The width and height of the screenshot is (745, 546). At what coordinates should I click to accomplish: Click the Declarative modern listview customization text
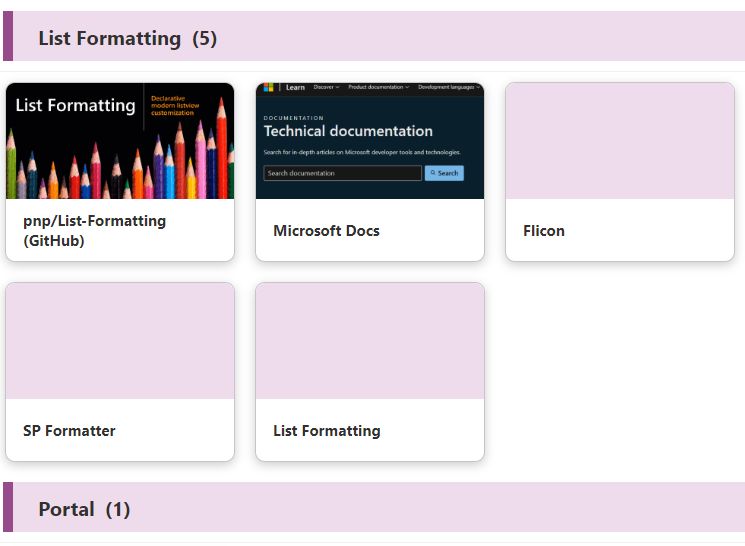click(x=175, y=105)
